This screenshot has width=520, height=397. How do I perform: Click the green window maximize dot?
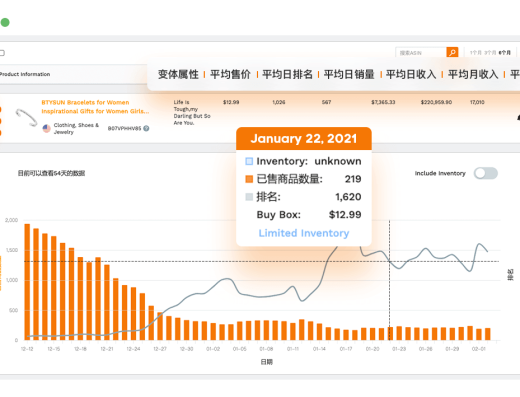pos(5,22)
